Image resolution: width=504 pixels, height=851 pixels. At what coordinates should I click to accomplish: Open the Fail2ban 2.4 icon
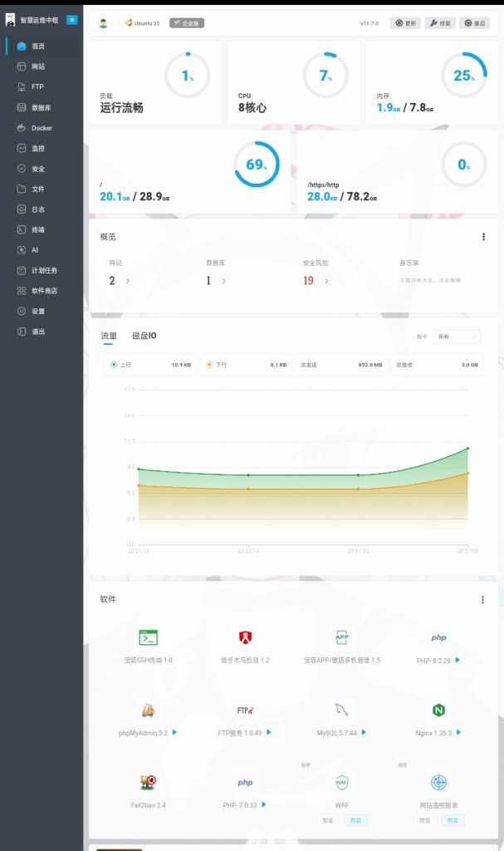(149, 782)
